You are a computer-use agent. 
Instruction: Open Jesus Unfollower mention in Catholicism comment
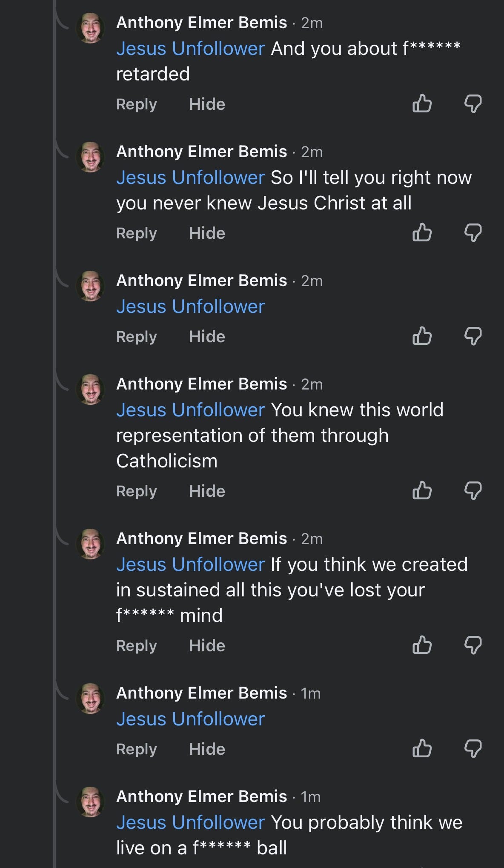click(190, 410)
